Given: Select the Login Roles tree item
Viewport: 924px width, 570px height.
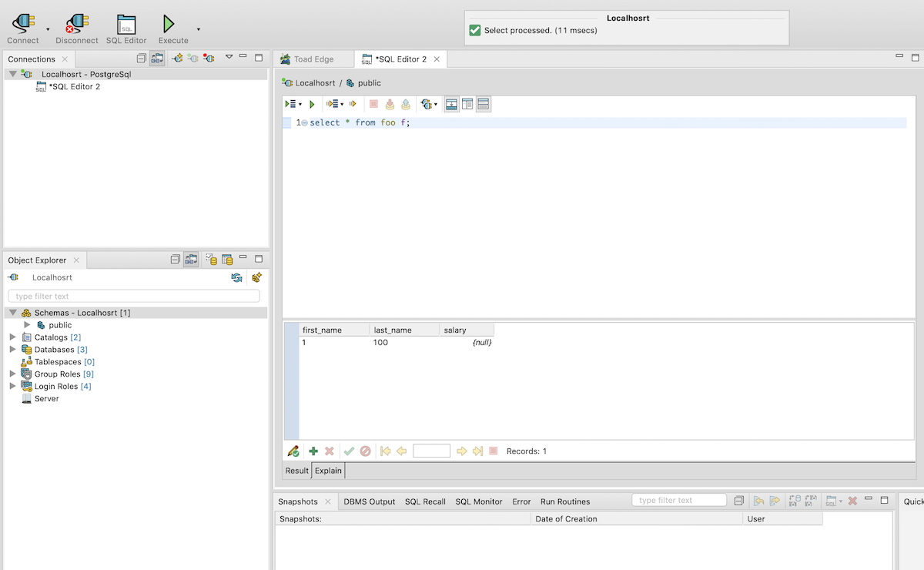Looking at the screenshot, I should coord(56,387).
